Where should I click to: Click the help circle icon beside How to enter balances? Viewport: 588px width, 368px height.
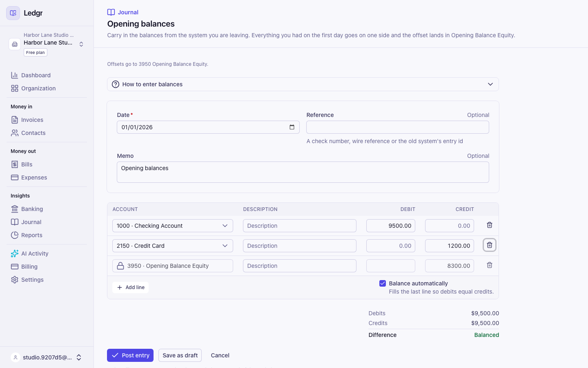point(116,84)
